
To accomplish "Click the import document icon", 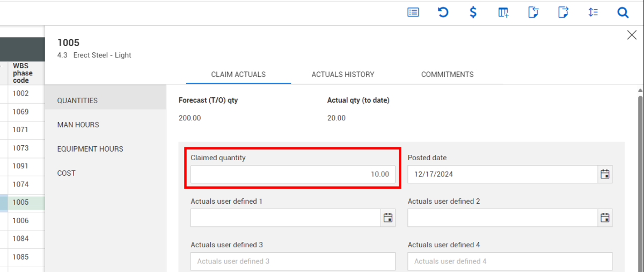I will [533, 12].
